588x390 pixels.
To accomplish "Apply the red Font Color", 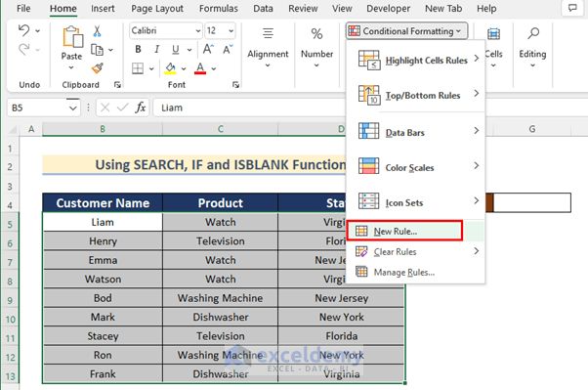I will click(x=200, y=68).
